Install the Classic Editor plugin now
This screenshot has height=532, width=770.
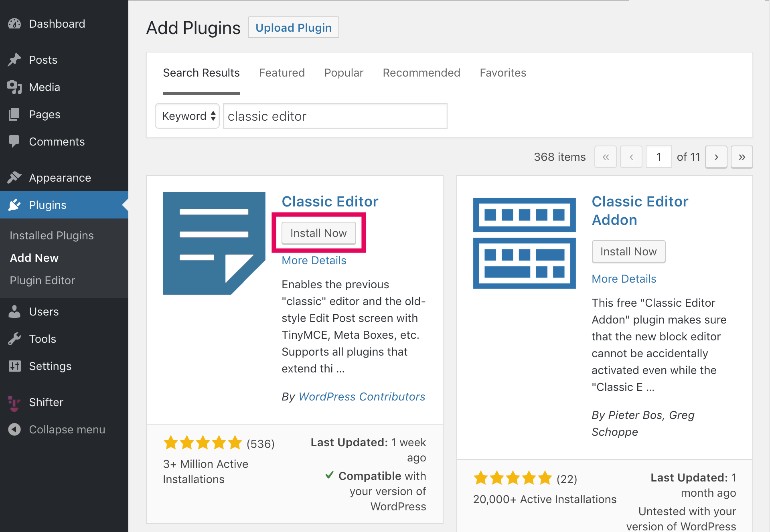tap(319, 233)
